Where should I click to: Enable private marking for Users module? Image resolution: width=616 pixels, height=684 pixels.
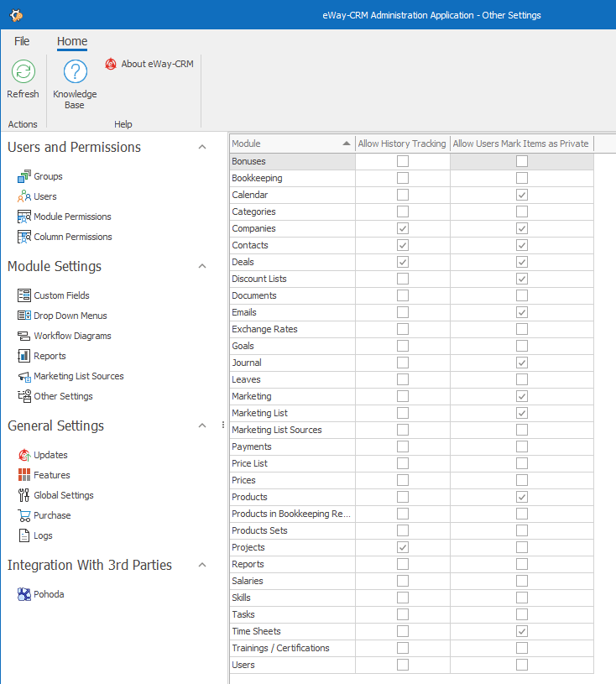(522, 665)
